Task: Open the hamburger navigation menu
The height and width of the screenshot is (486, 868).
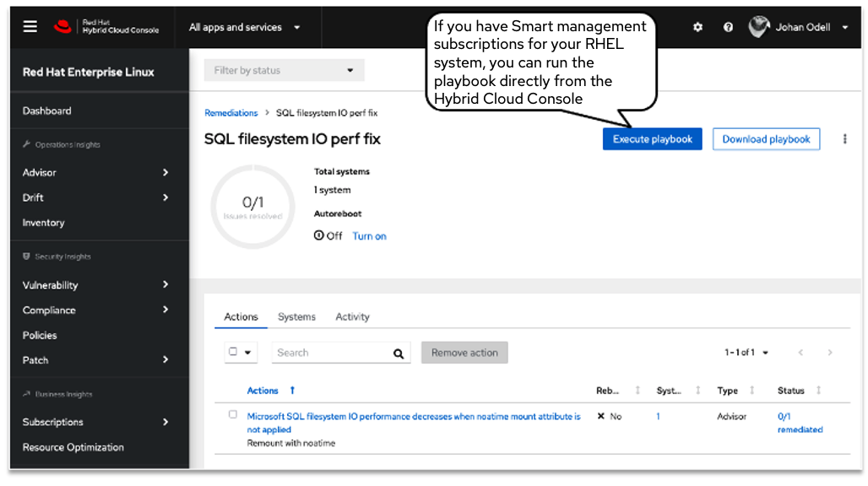Action: [x=30, y=27]
